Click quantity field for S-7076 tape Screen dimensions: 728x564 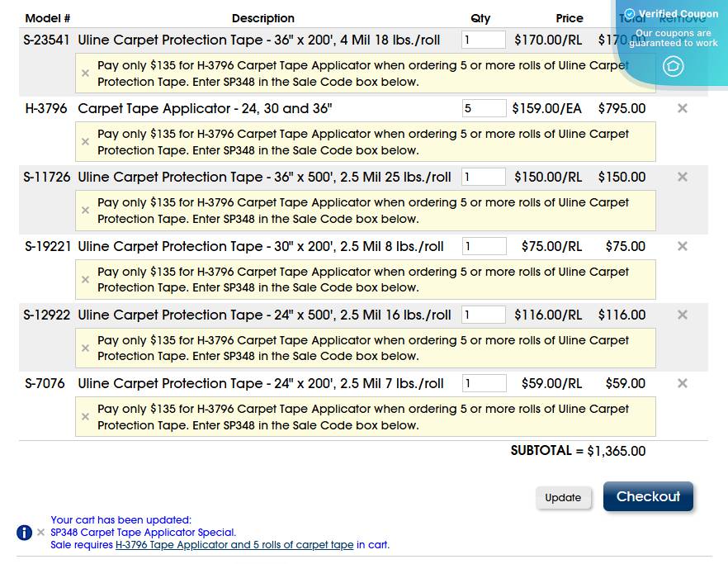coord(484,383)
